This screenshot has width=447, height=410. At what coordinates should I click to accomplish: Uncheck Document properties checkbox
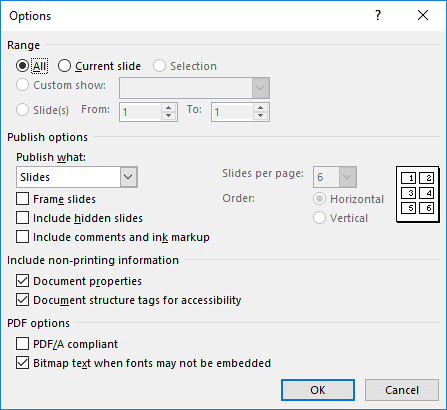[x=22, y=281]
